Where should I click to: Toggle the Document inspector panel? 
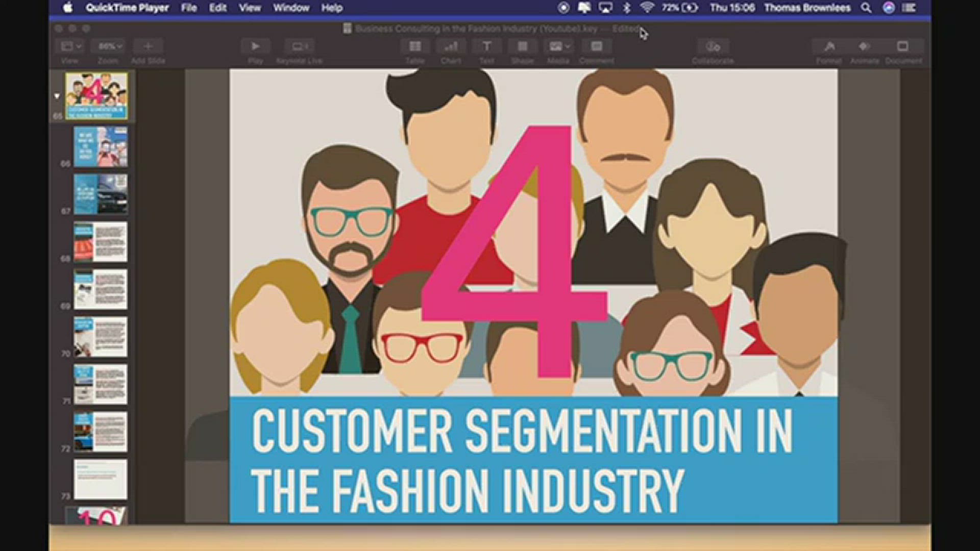coord(902,46)
